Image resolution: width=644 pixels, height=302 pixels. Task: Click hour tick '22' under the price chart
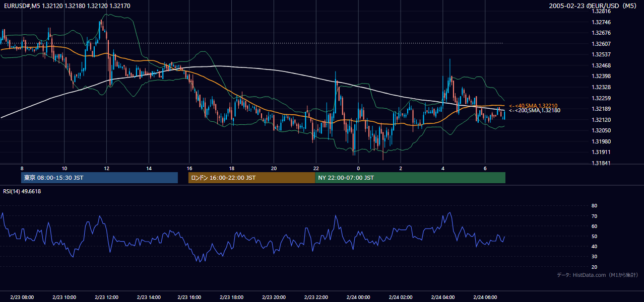tap(316, 168)
